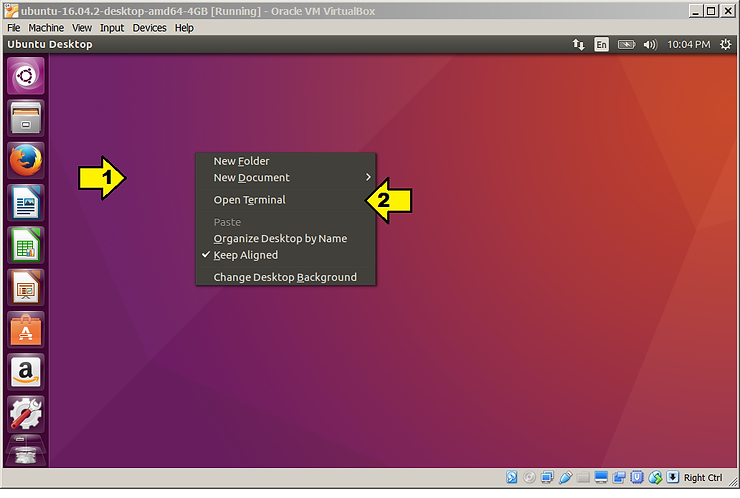740x498 pixels.
Task: Select Change Desktop Background
Action: pos(286,278)
